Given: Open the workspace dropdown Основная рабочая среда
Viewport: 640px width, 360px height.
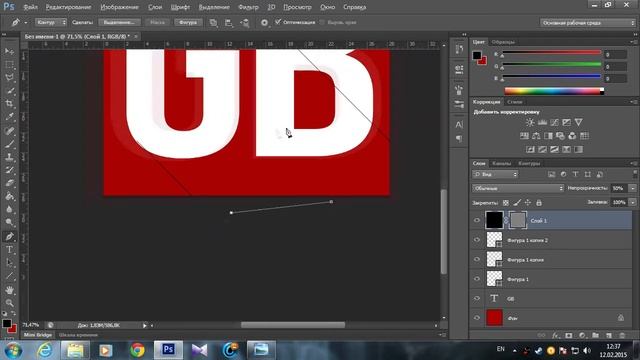Looking at the screenshot, I should [x=587, y=23].
